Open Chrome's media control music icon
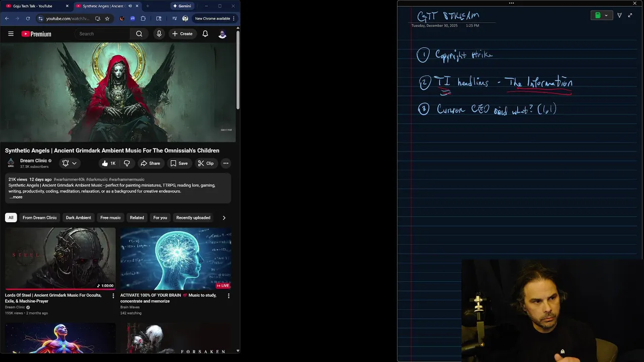Screen dimensions: 644x362 point(175,19)
